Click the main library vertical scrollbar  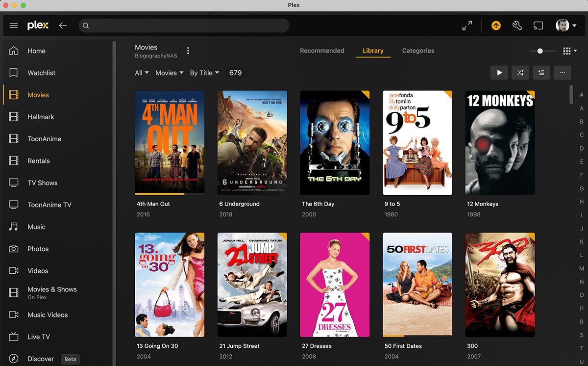(x=571, y=94)
